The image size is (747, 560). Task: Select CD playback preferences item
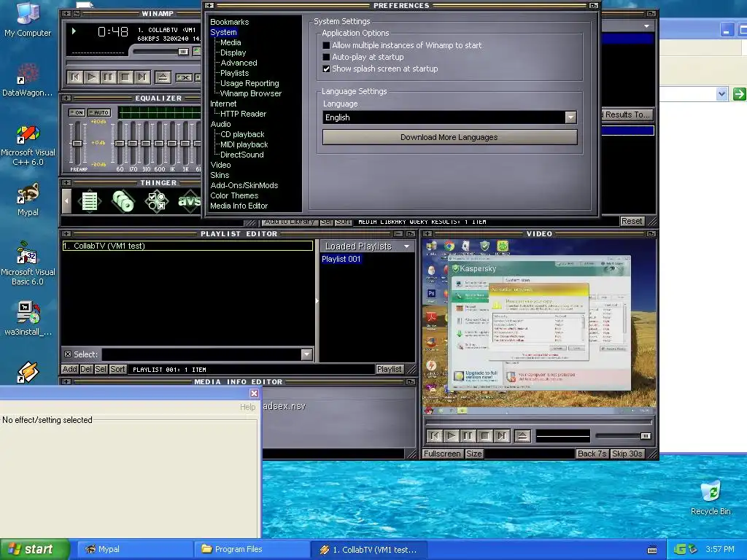coord(242,134)
